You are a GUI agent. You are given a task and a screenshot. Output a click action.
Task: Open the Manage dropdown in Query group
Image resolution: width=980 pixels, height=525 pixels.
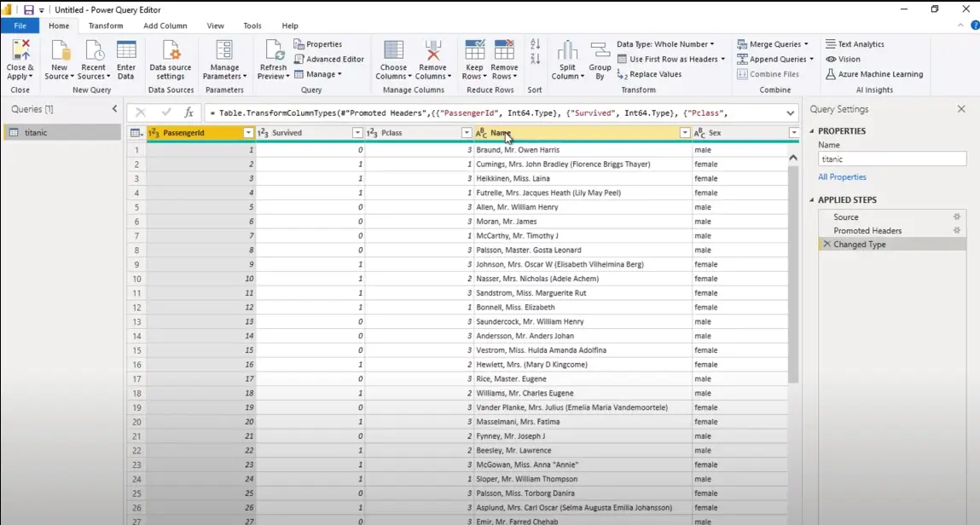pos(319,74)
